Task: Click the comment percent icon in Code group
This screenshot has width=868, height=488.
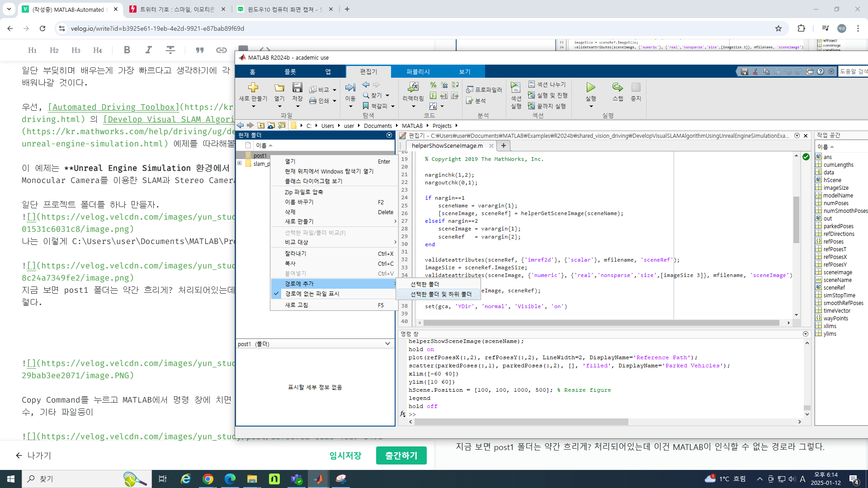Action: pos(433,85)
